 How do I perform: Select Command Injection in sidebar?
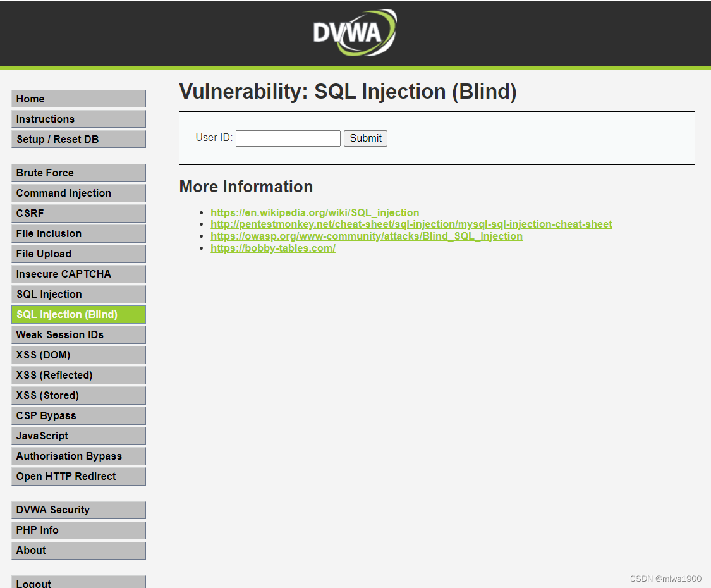tap(78, 193)
